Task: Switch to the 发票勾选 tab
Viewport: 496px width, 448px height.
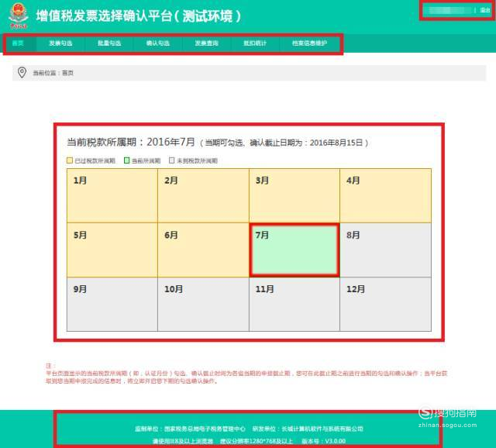Action: click(60, 43)
